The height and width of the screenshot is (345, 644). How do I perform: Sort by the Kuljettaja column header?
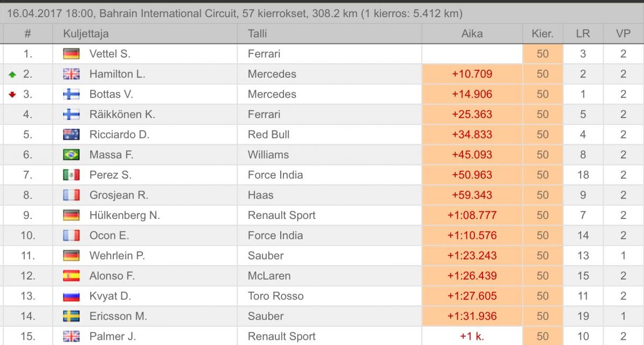(86, 33)
